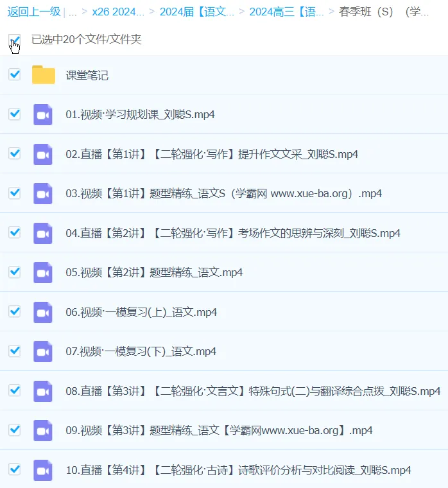Screen dimensions: 448x488
Task: Open file 03.视频【第1讲】题型精练_语文S
Action: pos(224,193)
